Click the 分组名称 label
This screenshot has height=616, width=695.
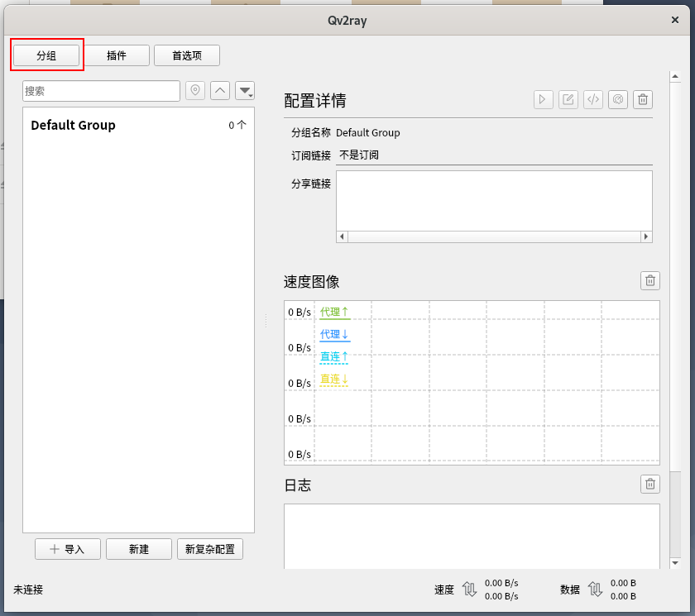pyautogui.click(x=311, y=133)
